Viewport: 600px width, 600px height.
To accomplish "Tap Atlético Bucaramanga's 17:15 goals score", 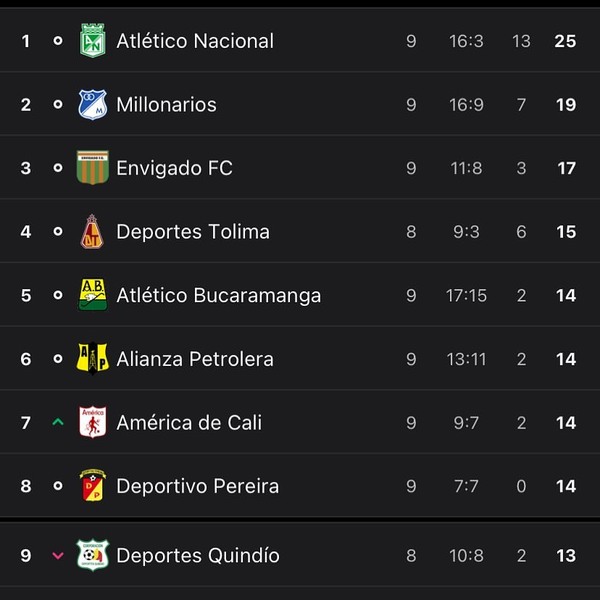I will coord(466,295).
